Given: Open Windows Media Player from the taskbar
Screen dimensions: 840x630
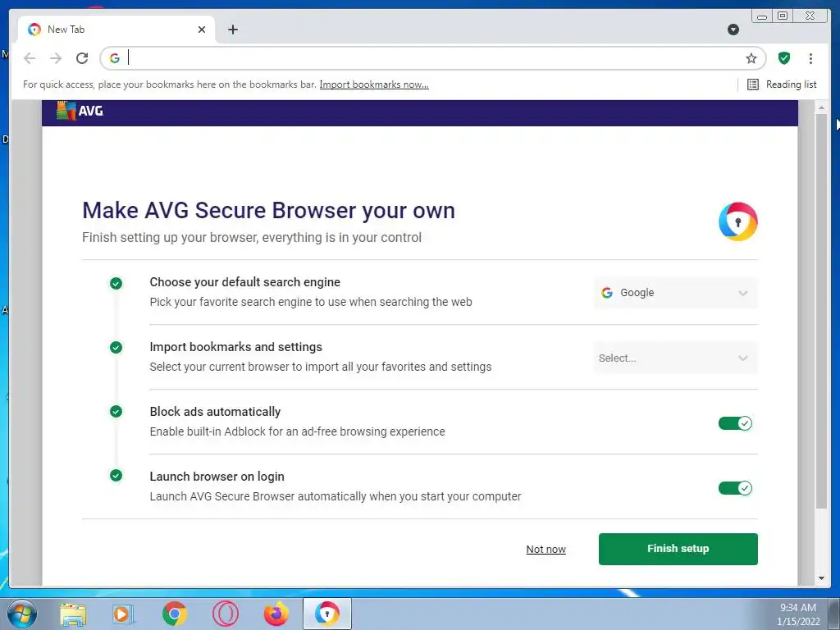Looking at the screenshot, I should click(123, 614).
